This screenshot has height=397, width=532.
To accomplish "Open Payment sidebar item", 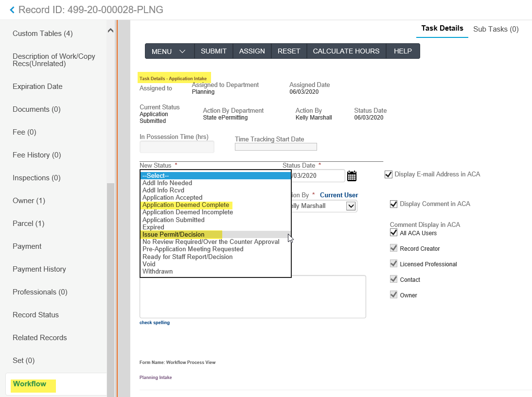I will 27,246.
